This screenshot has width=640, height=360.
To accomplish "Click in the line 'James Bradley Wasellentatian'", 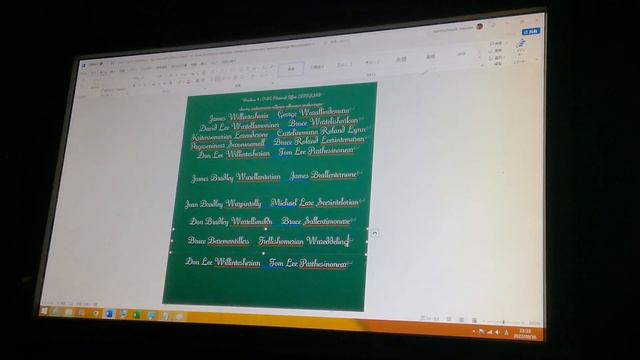I will pyautogui.click(x=236, y=178).
